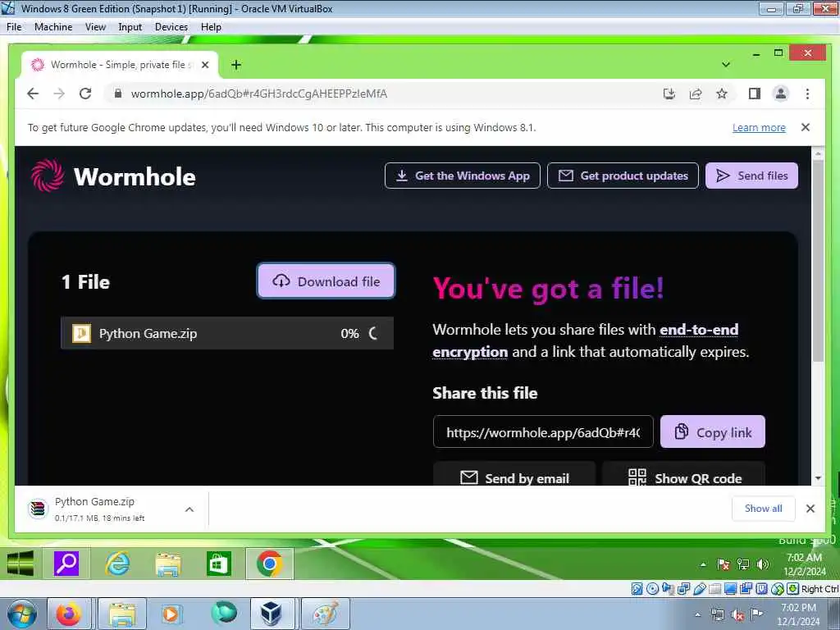Click guest Windows 8 Start button
840x630 pixels.
pos(21,564)
